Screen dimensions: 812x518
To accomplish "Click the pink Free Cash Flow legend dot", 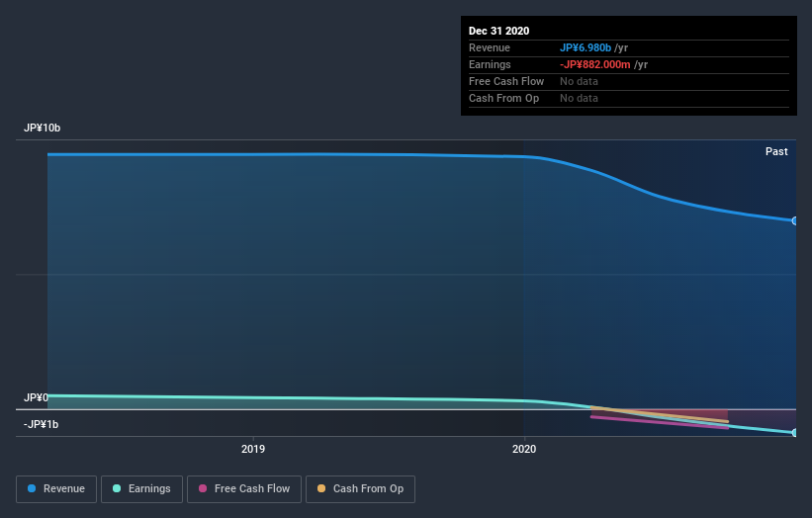I will (203, 488).
